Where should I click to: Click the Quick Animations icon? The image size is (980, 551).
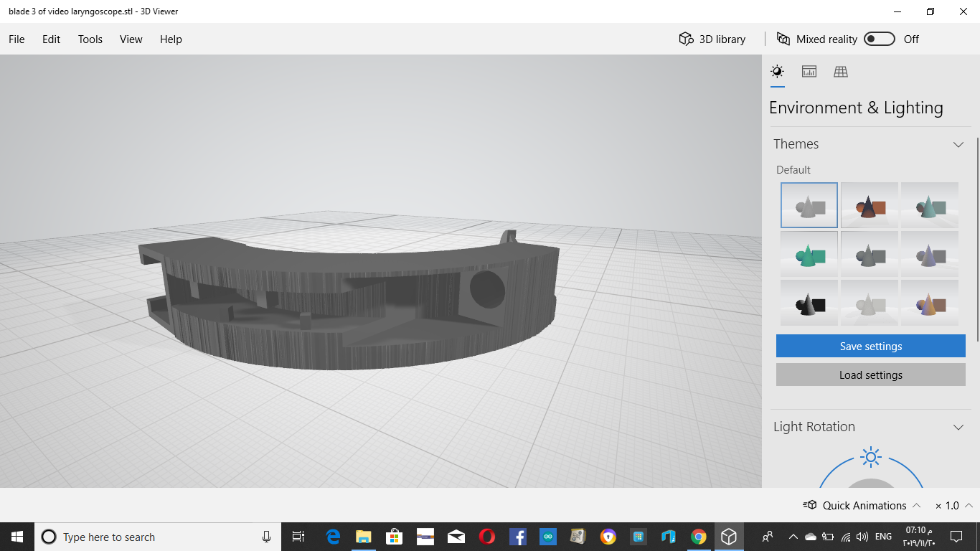[809, 505]
